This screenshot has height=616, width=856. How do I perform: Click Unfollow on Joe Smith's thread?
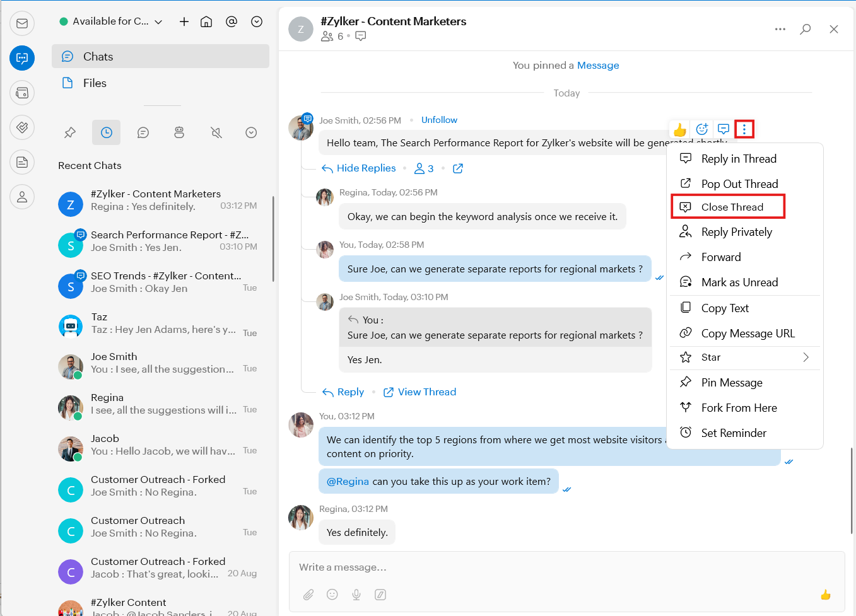(x=439, y=120)
